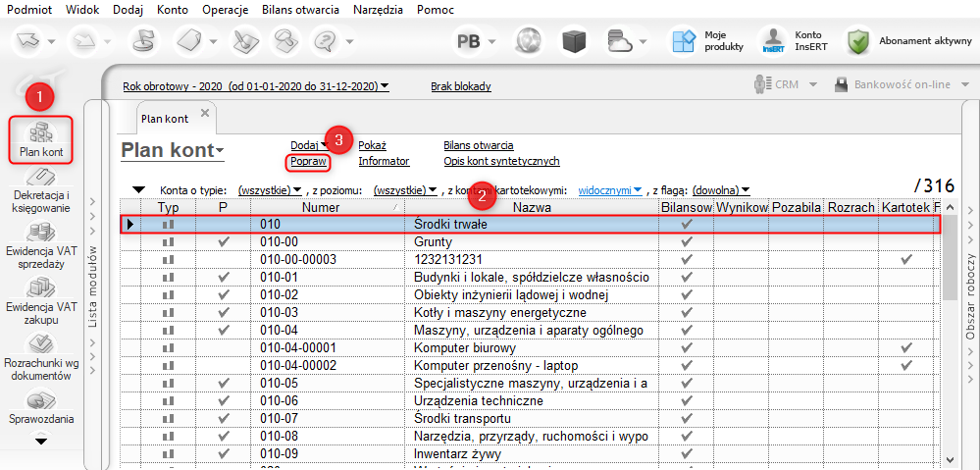This screenshot has width=980, height=470.
Task: Open the Dodaj dropdown in Plan kont
Action: [308, 145]
